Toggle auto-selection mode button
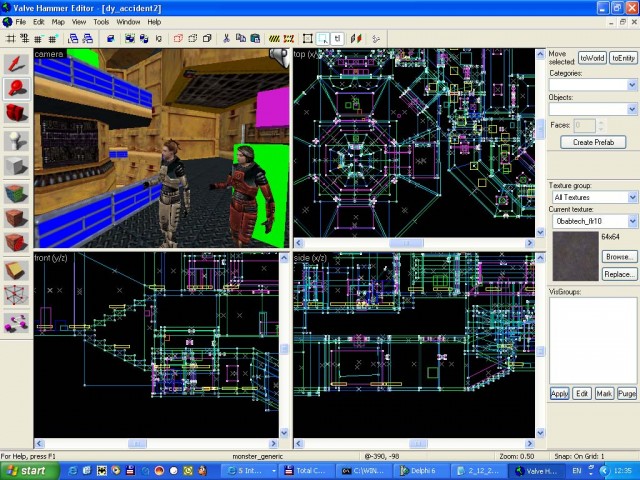 click(x=322, y=39)
